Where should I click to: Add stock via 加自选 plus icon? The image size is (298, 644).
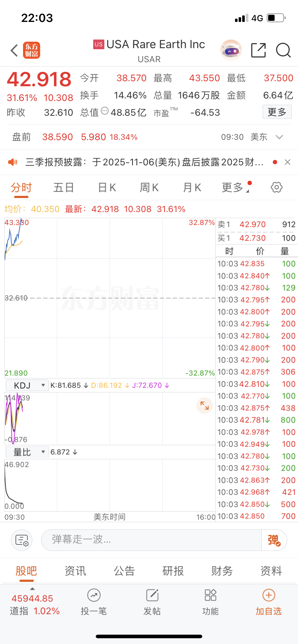coord(269,595)
